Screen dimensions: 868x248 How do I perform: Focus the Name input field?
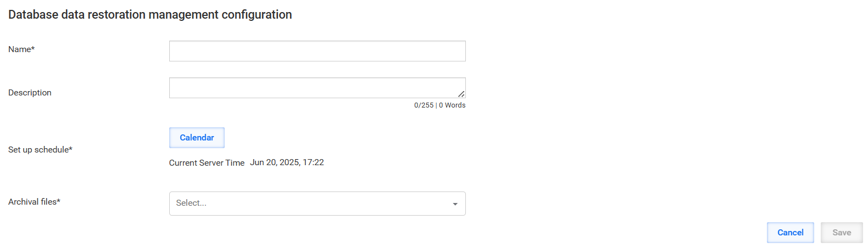click(317, 51)
